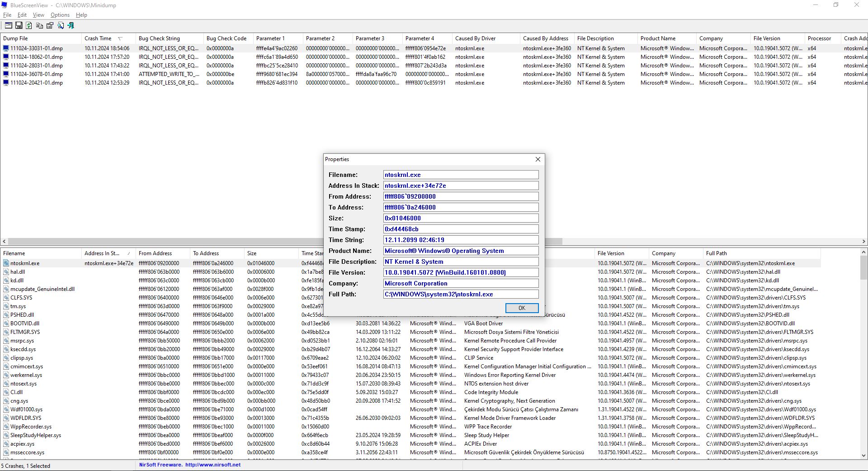Sort by the Bug Check Code column header

(228, 38)
